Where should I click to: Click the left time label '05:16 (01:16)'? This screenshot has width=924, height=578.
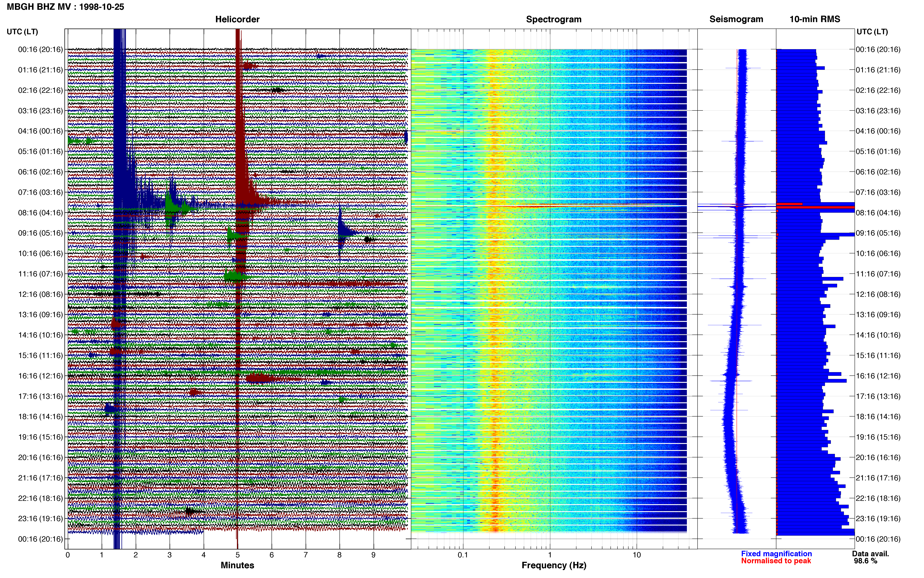40,151
